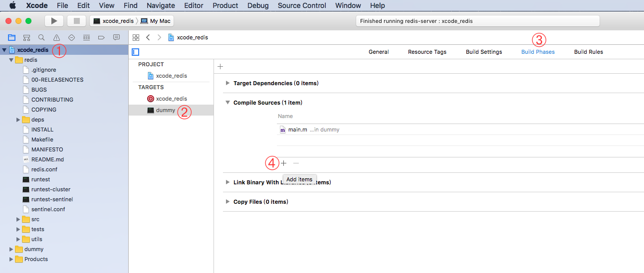This screenshot has height=273, width=644.
Task: Select redis.conf in the navigator
Action: click(x=44, y=169)
